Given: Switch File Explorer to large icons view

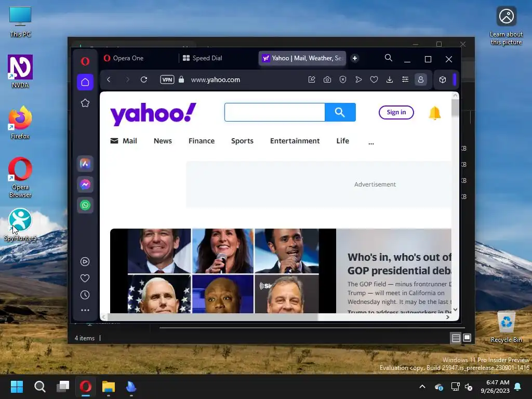Looking at the screenshot, I should point(467,338).
